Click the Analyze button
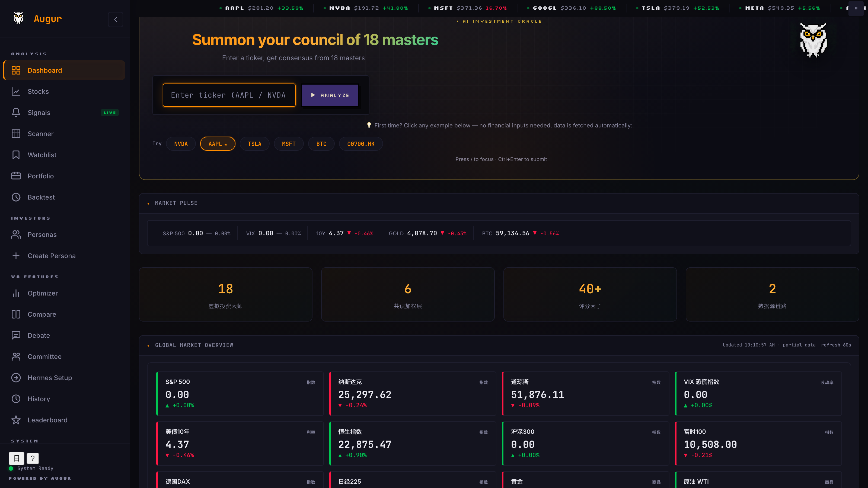 click(330, 95)
